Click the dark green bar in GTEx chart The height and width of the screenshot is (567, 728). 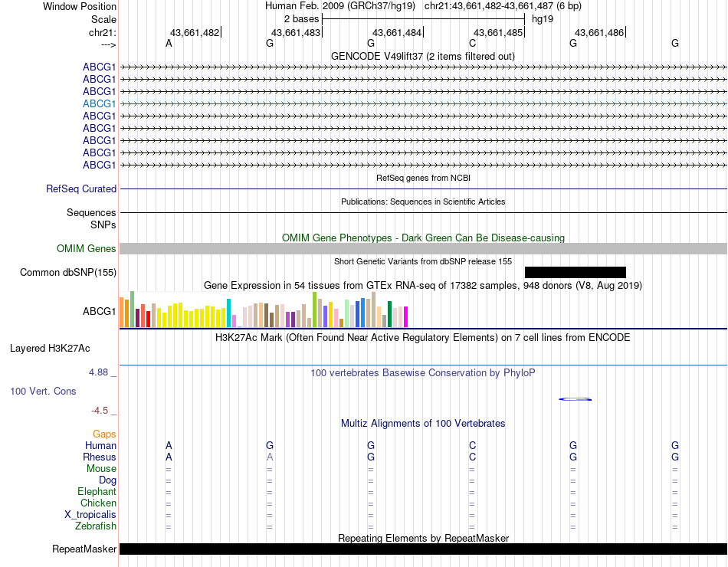(x=389, y=314)
